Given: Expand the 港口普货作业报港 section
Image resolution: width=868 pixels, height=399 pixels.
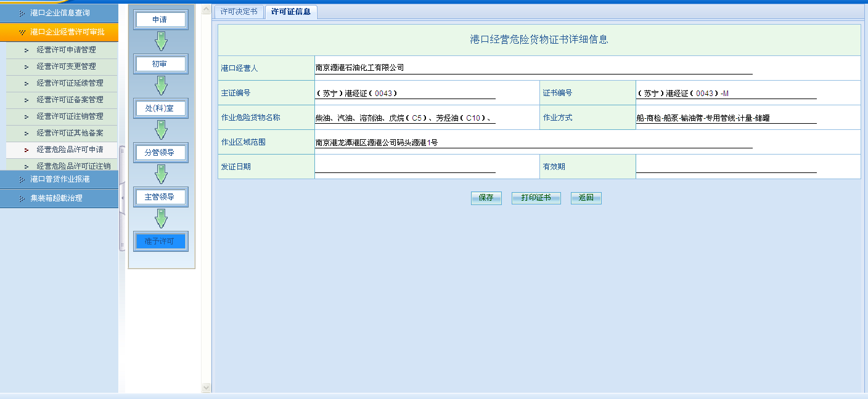Looking at the screenshot, I should coord(59,179).
